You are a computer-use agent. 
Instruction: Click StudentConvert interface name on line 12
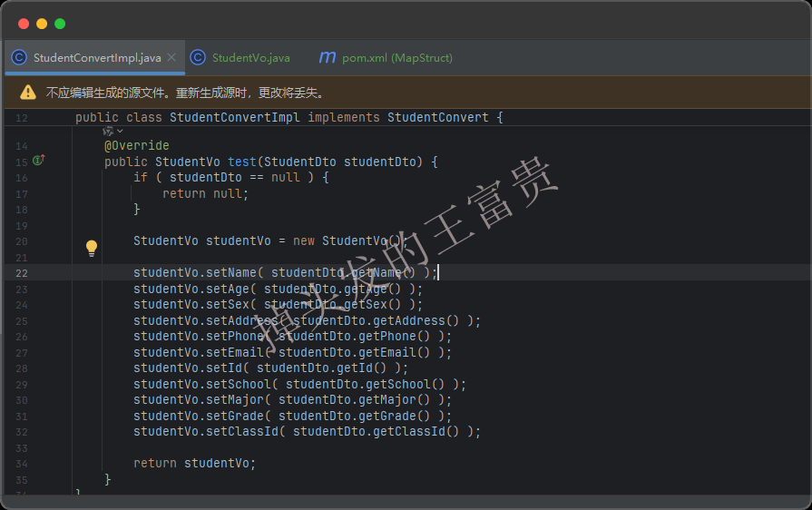click(437, 118)
